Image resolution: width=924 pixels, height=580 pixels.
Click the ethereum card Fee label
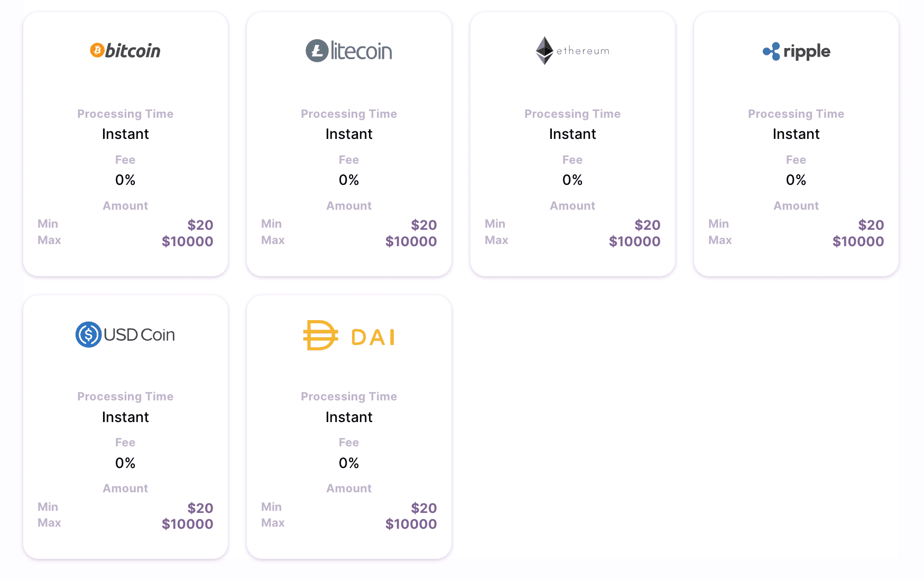point(572,160)
